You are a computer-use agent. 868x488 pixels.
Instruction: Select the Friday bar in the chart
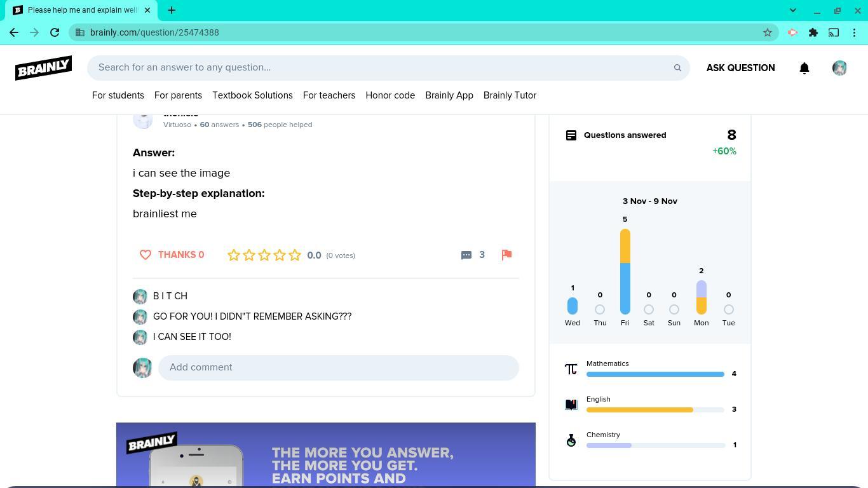coord(625,271)
